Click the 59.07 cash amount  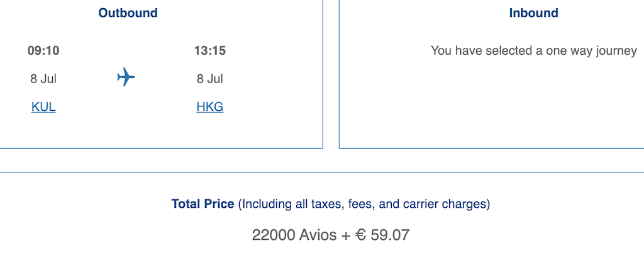tap(388, 236)
